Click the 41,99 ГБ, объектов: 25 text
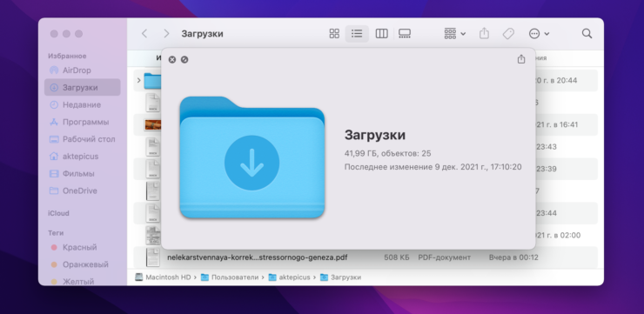 pyautogui.click(x=387, y=153)
